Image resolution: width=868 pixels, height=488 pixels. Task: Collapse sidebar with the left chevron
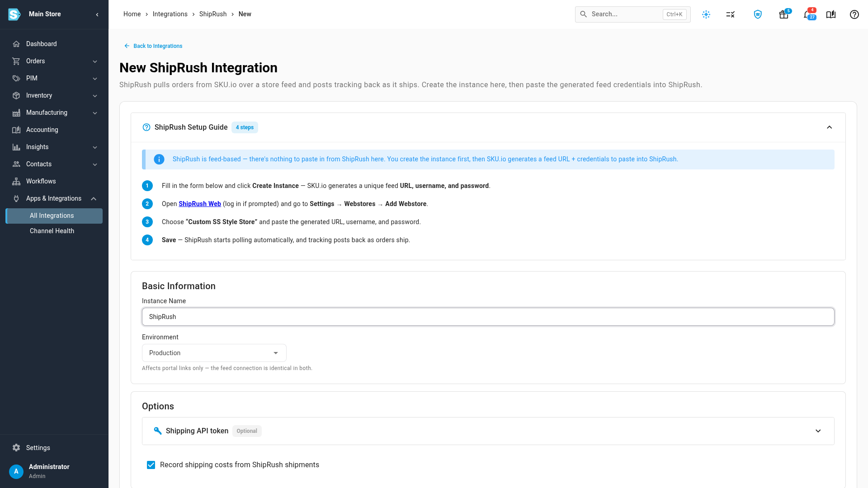97,14
